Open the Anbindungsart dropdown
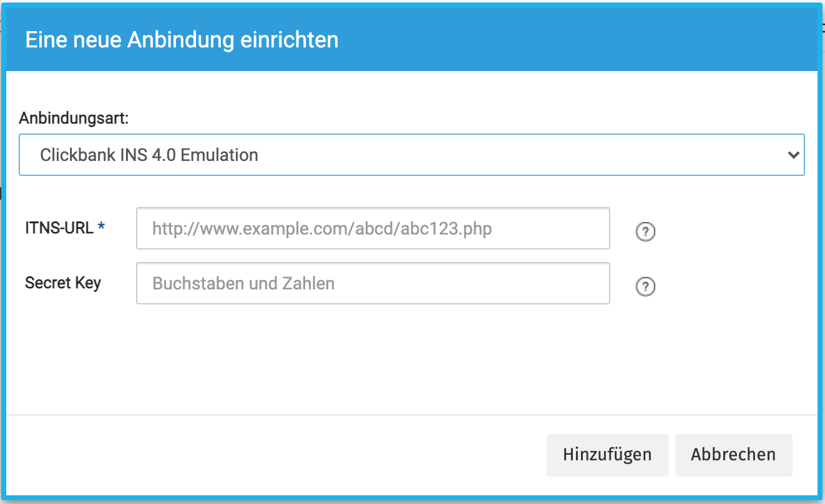This screenshot has height=504, width=825. coord(412,155)
